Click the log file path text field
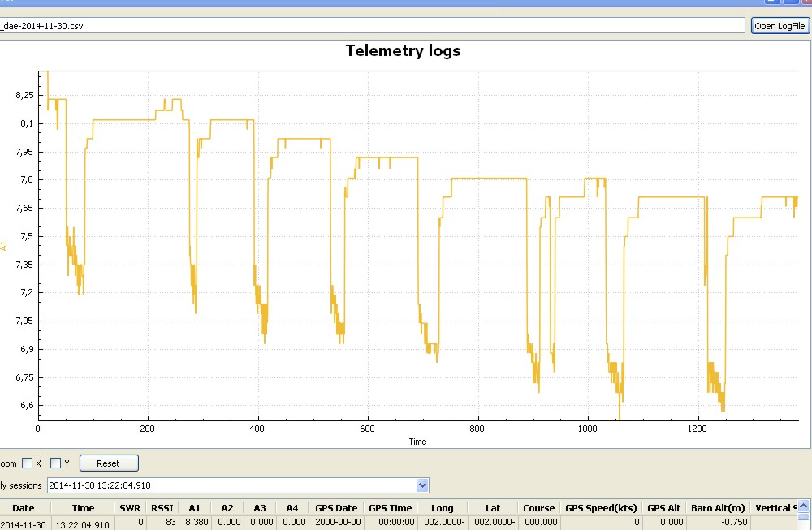 372,26
